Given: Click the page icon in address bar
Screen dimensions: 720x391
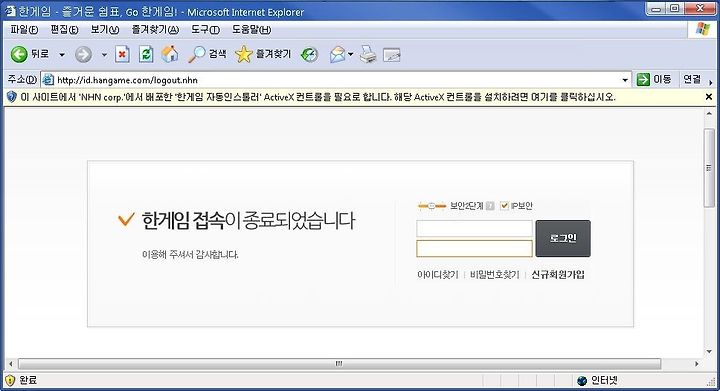Looking at the screenshot, I should [x=48, y=80].
